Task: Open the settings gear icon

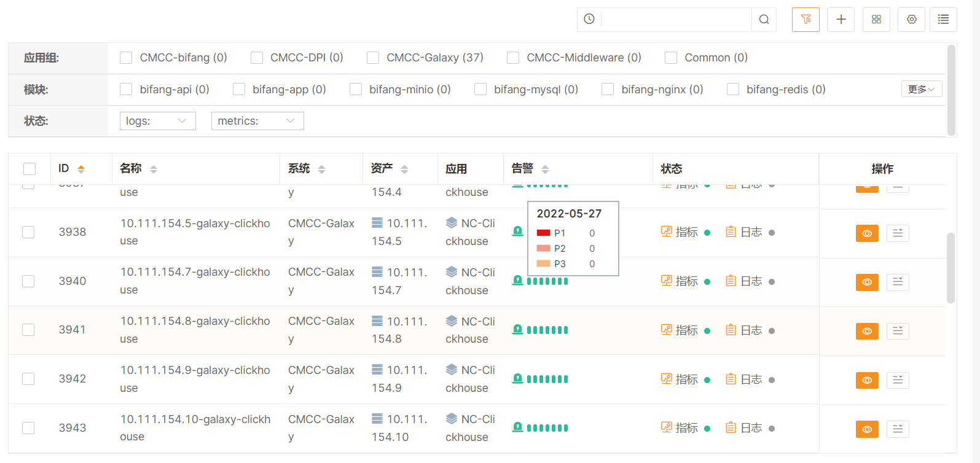Action: [x=911, y=20]
